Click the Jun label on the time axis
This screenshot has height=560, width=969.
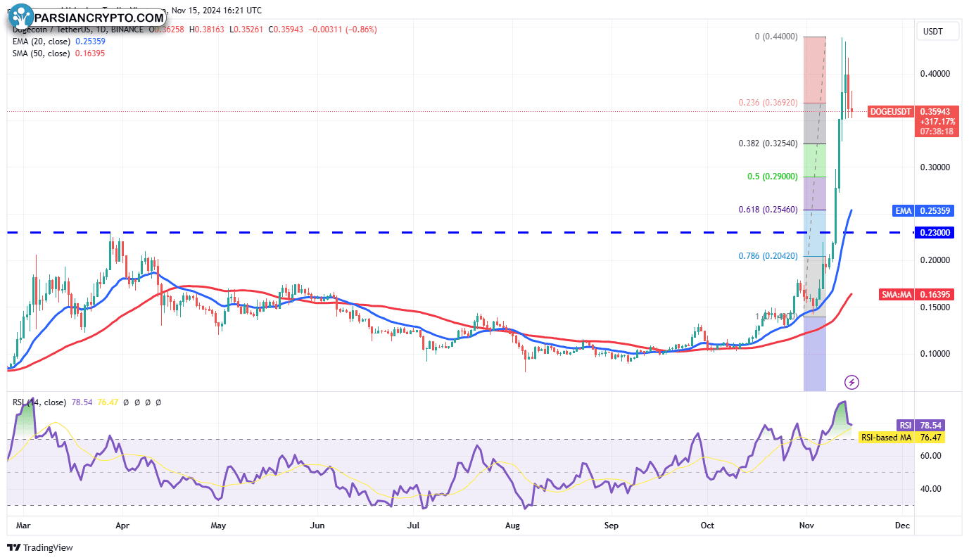(x=317, y=525)
